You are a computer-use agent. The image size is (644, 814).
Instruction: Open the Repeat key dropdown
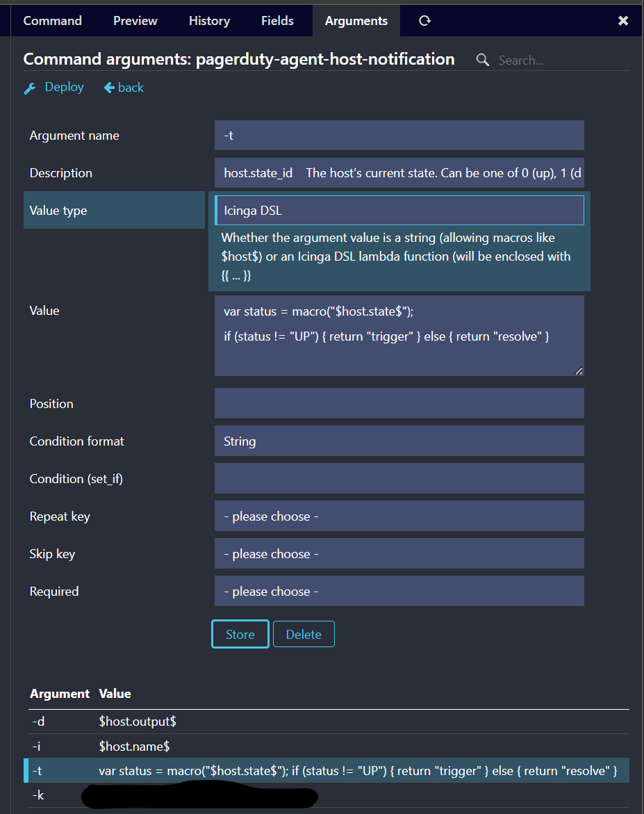[x=399, y=516]
